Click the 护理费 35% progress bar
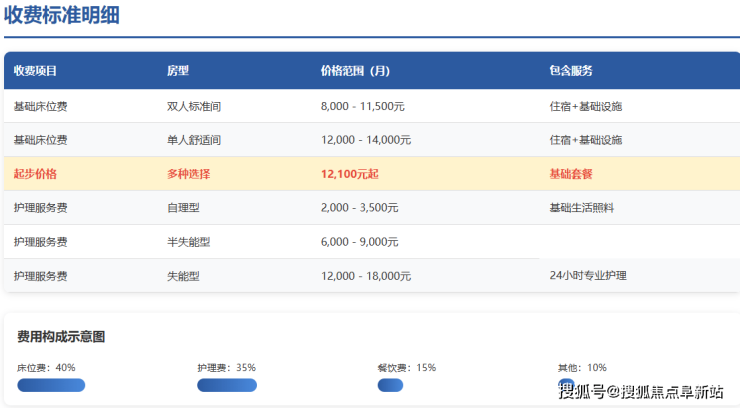This screenshot has height=408, width=740. tap(227, 385)
